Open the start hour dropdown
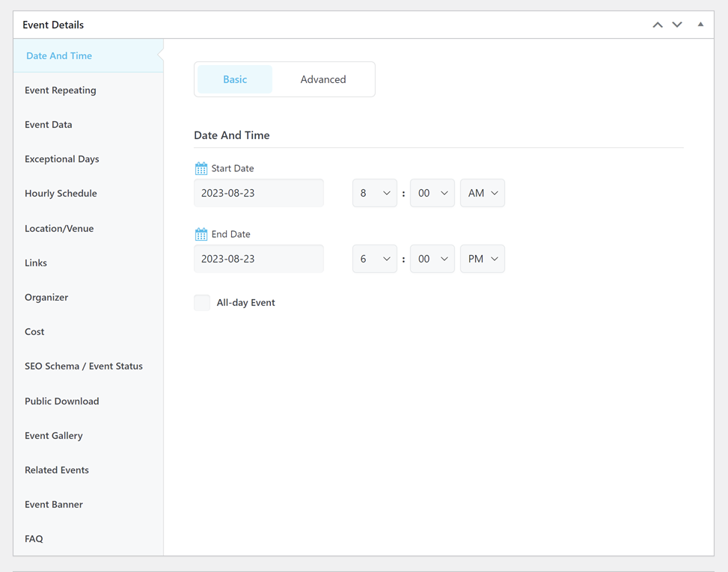 coord(374,193)
